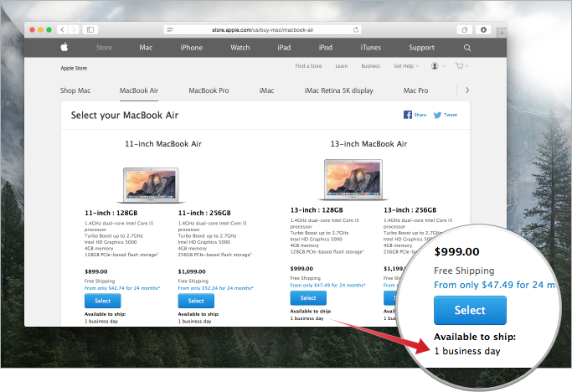The width and height of the screenshot is (572, 392).
Task: Switch to iMac tab
Action: coord(266,90)
